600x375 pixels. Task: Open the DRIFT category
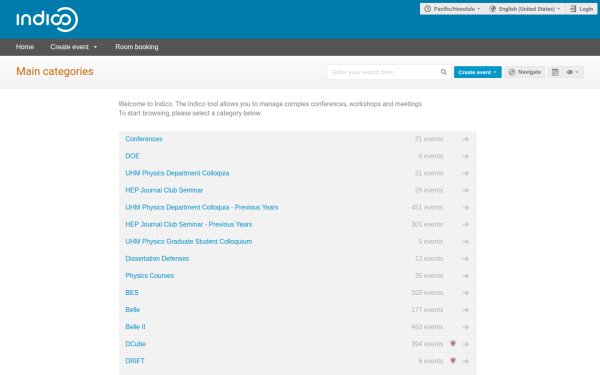tap(135, 361)
